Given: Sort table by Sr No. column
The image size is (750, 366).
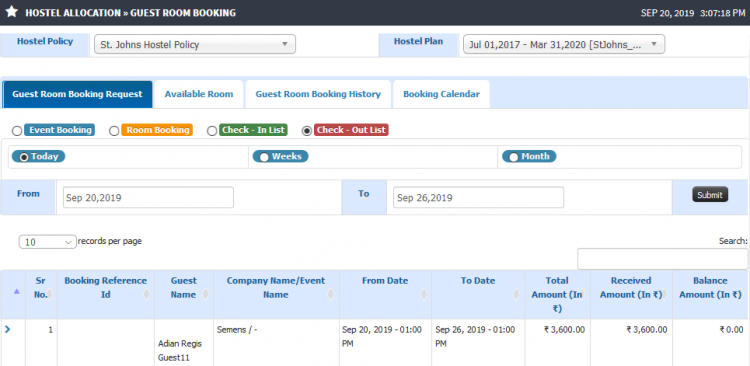Looking at the screenshot, I should point(41,295).
